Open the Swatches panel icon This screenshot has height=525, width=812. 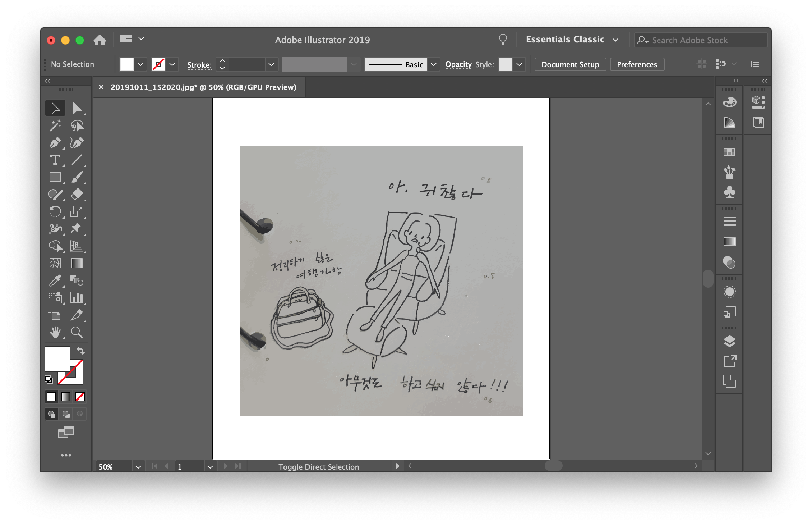click(x=729, y=152)
